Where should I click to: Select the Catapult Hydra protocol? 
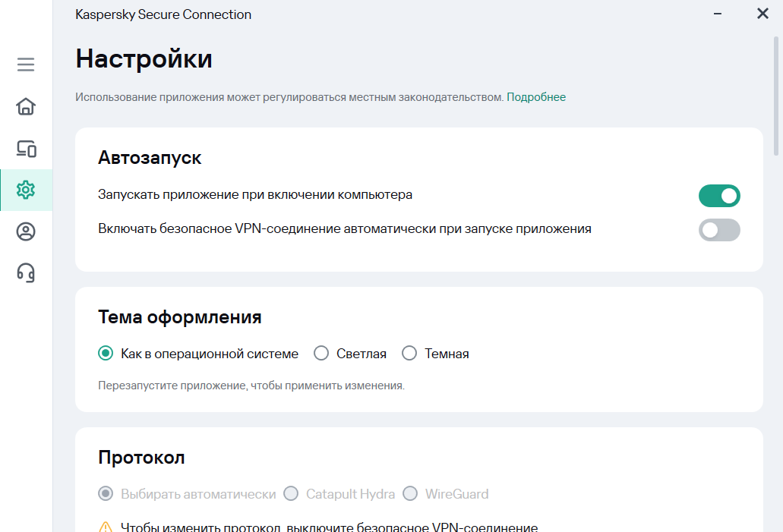click(x=291, y=494)
